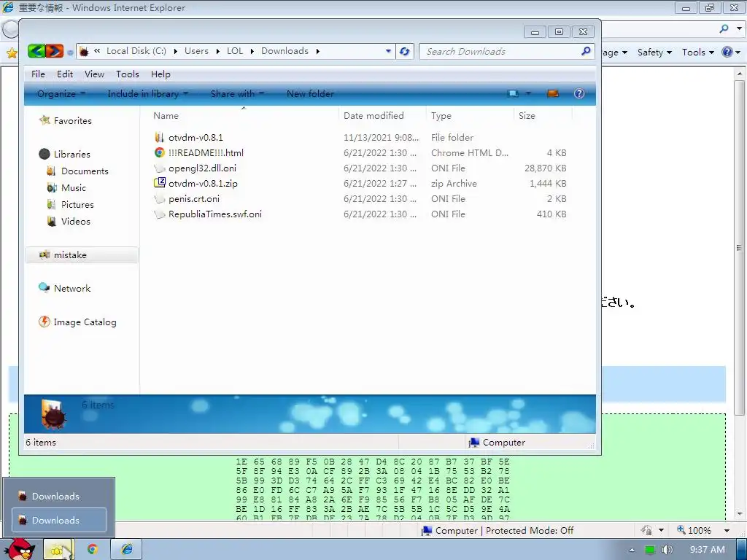This screenshot has height=560, width=747.
Task: Click the Internet Explorer taskbar icon
Action: [x=127, y=550]
